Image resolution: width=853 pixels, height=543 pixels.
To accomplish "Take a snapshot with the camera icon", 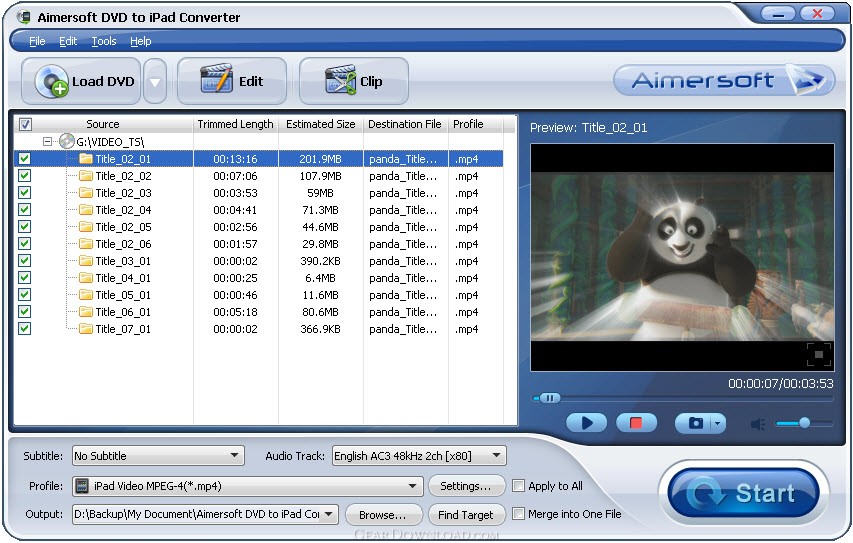I will point(695,423).
